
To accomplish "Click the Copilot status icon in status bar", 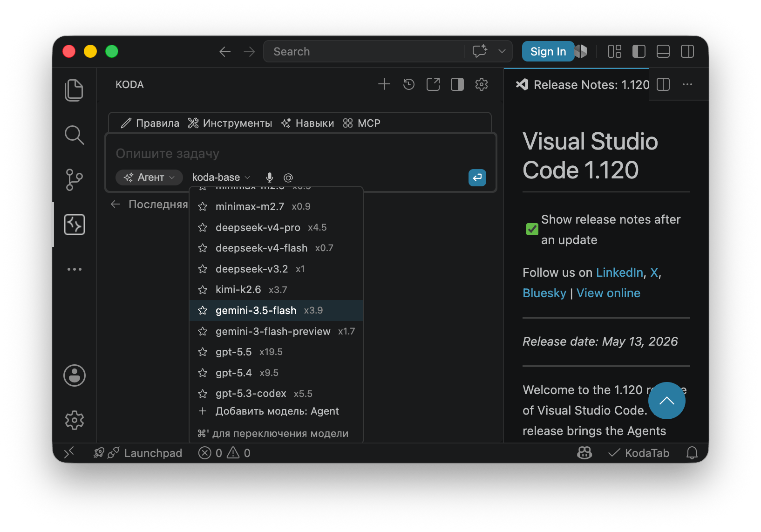I will (584, 453).
